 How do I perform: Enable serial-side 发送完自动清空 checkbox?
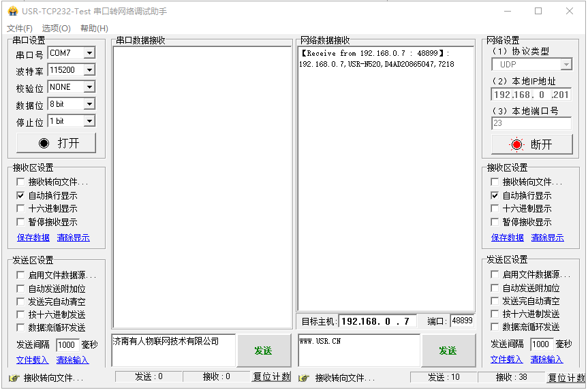point(20,302)
